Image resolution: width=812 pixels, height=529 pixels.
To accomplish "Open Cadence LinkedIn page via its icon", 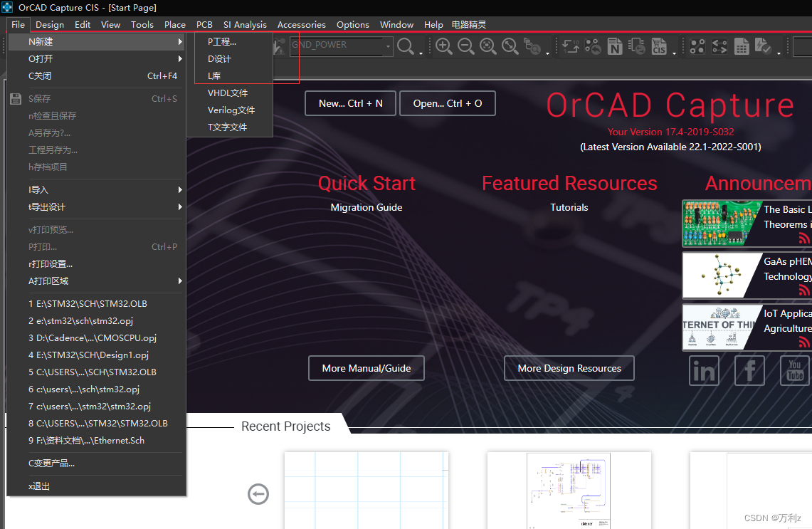I will pos(704,370).
